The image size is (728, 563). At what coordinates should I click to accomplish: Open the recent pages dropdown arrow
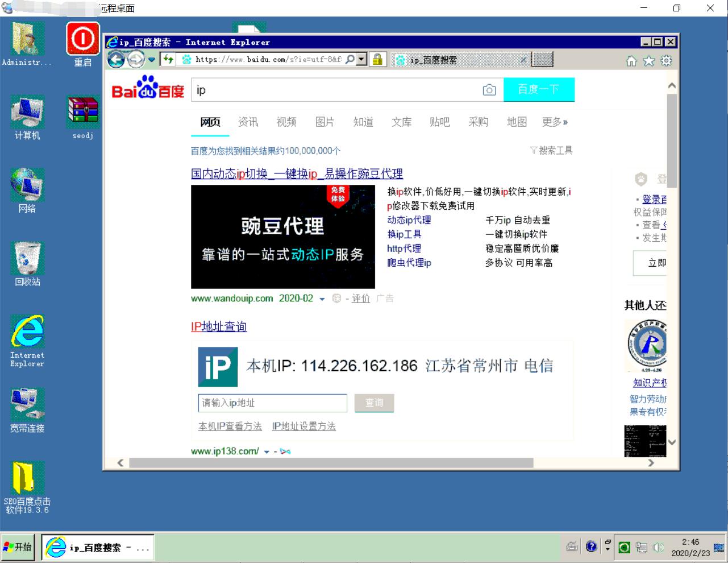[x=152, y=60]
